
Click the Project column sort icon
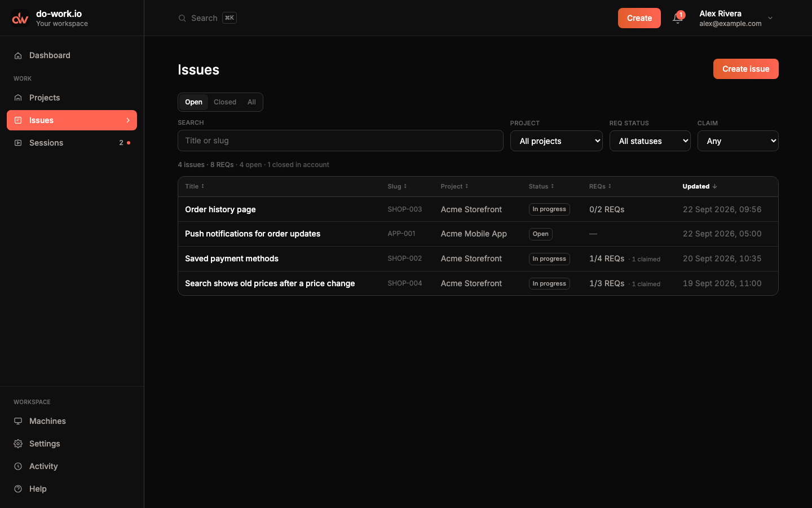pos(467,186)
